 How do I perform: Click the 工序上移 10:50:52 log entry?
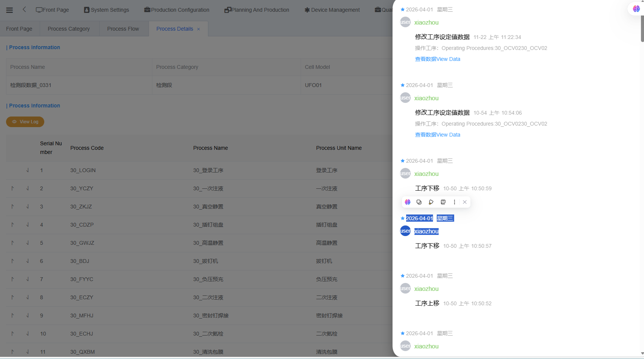(453, 303)
